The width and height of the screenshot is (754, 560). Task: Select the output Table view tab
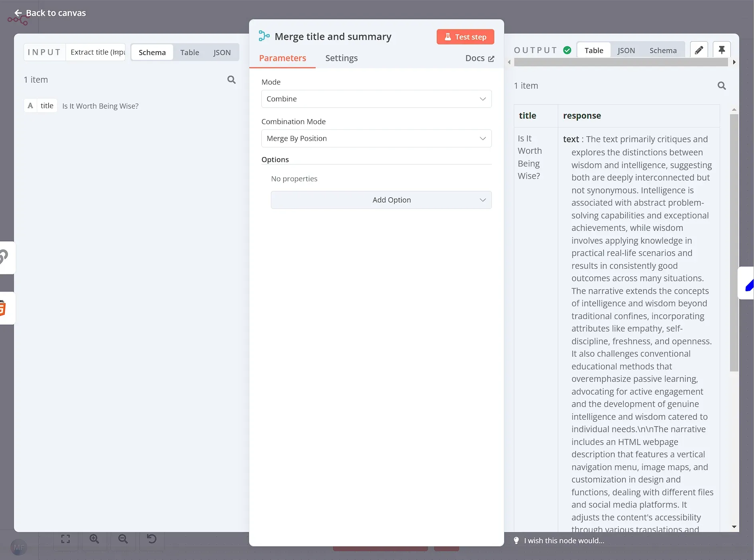[x=594, y=50]
